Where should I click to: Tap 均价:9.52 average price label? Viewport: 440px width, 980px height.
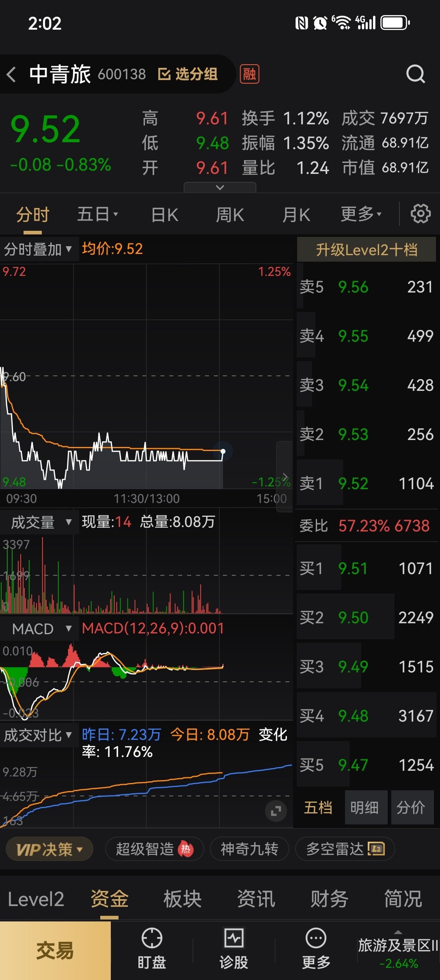pyautogui.click(x=112, y=249)
